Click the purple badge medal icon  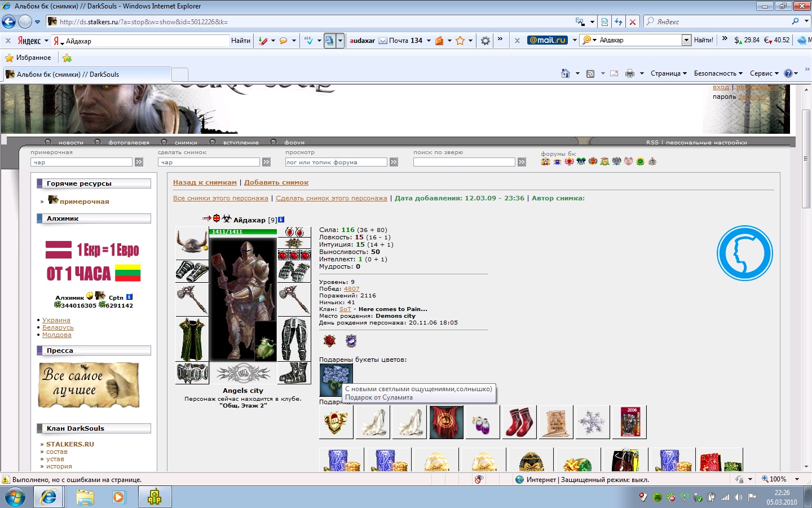coord(351,340)
